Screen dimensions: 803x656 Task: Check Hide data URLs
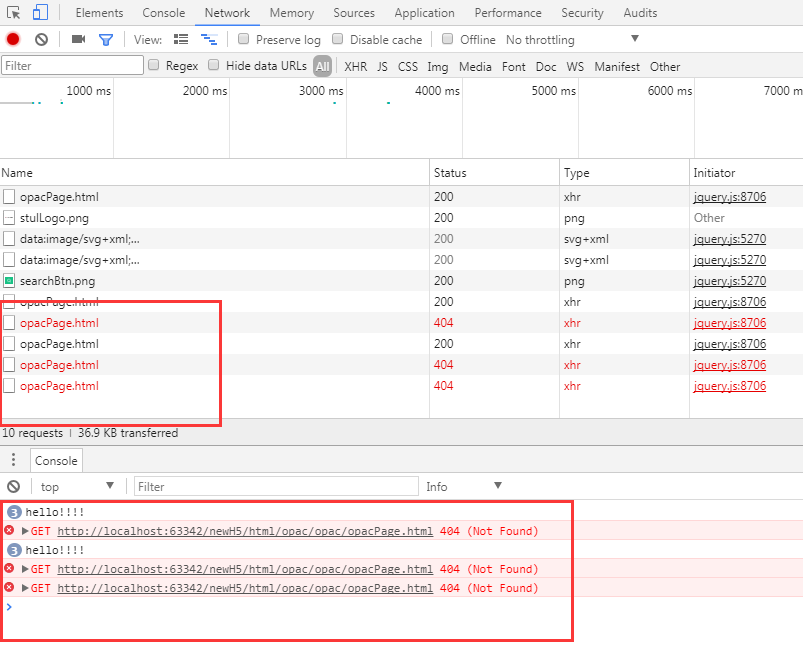click(x=214, y=65)
